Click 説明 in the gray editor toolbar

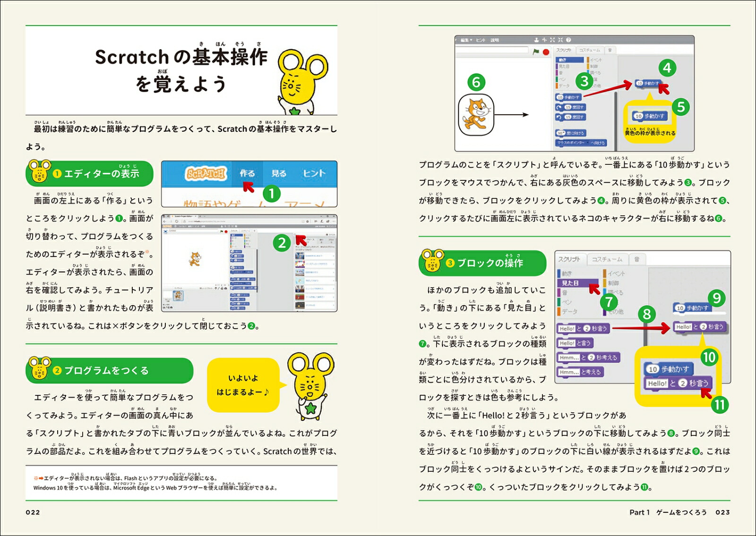(x=495, y=40)
